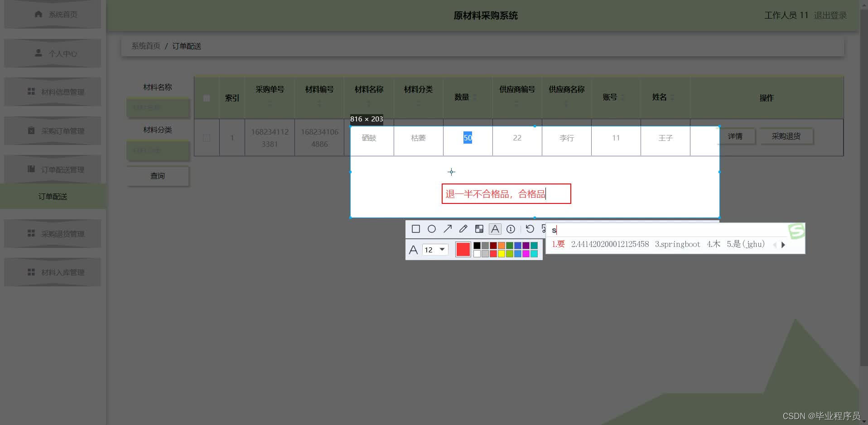Open 材料信息管理 sidebar menu
Viewport: 868px width, 425px height.
pos(53,92)
